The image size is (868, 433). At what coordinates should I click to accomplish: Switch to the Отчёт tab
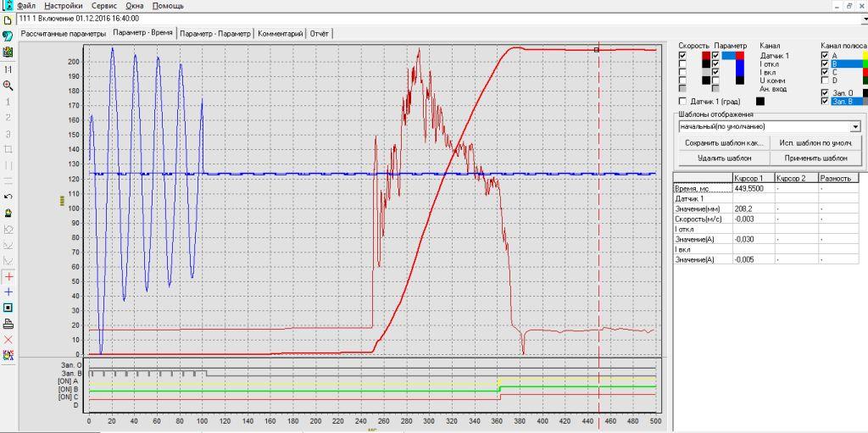point(320,33)
